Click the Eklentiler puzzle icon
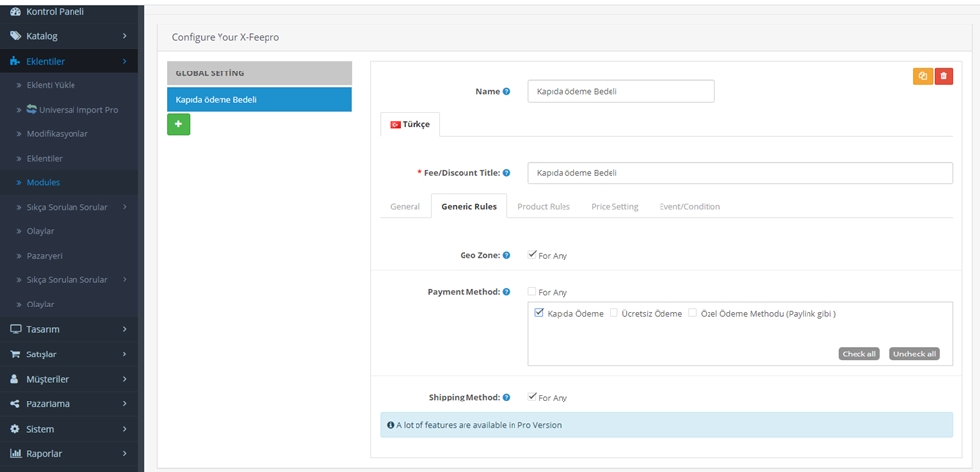980x472 pixels. [x=15, y=61]
